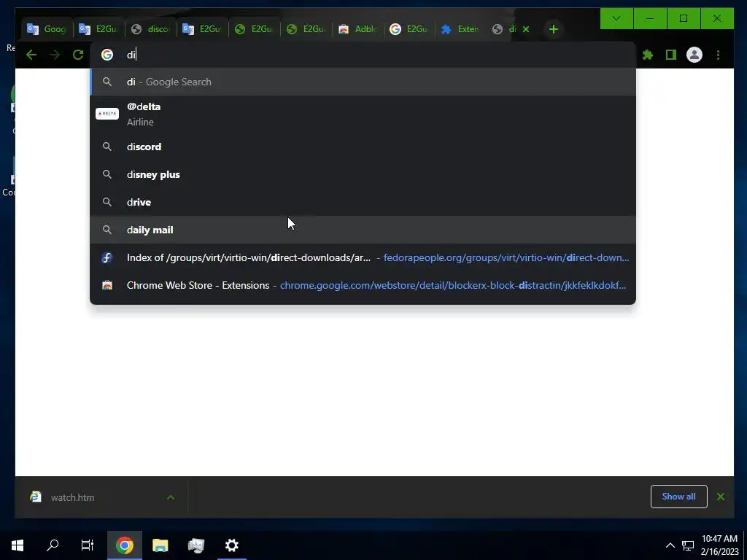The width and height of the screenshot is (747, 560).
Task: Switch to the 'Adblo' Web Store tab
Action: [357, 29]
